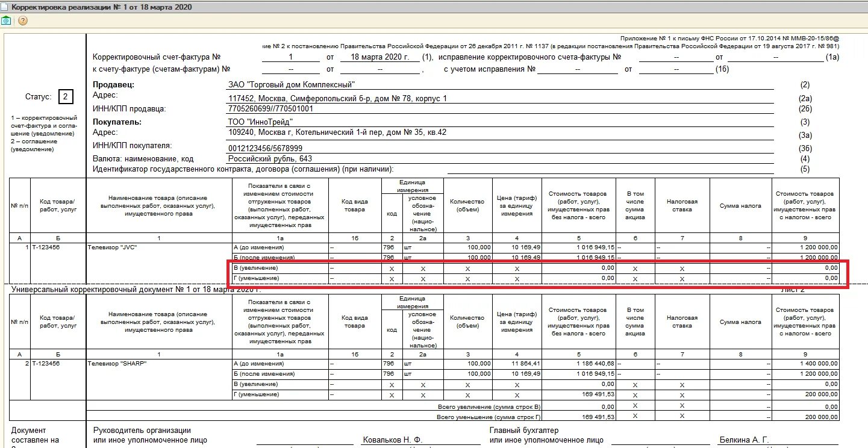Click the send by e-mail toolbar icon
Image resolution: width=868 pixels, height=448 pixels.
7,20
